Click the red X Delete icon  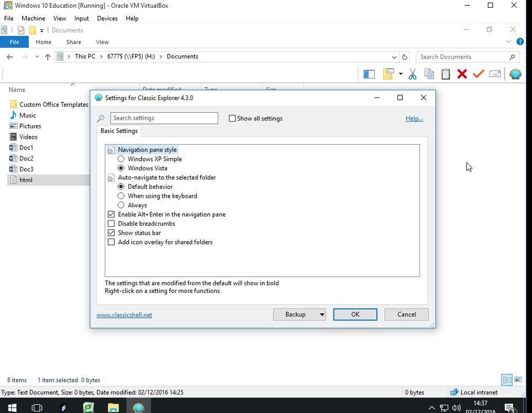tap(462, 74)
